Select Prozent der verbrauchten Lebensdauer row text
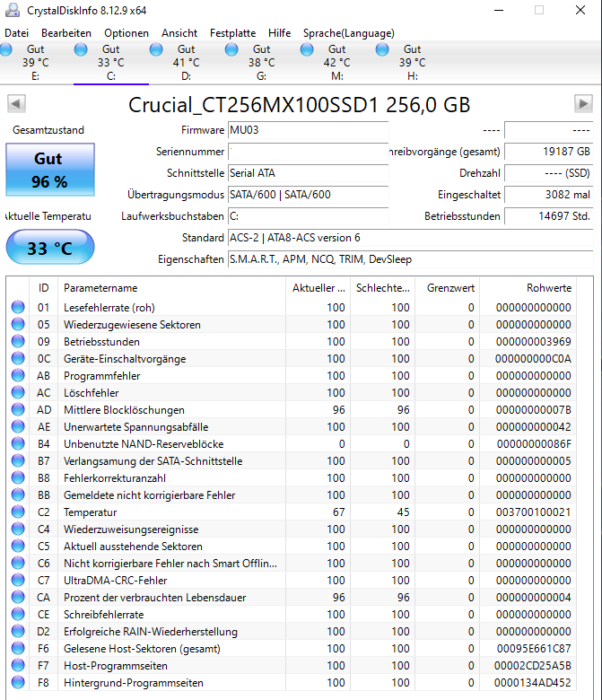This screenshot has width=602, height=700. click(x=155, y=598)
